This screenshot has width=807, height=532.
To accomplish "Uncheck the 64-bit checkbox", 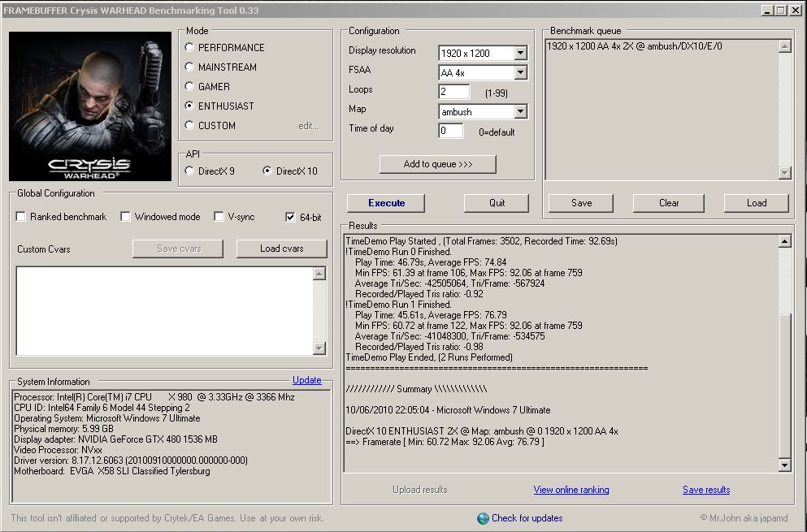I will (290, 217).
